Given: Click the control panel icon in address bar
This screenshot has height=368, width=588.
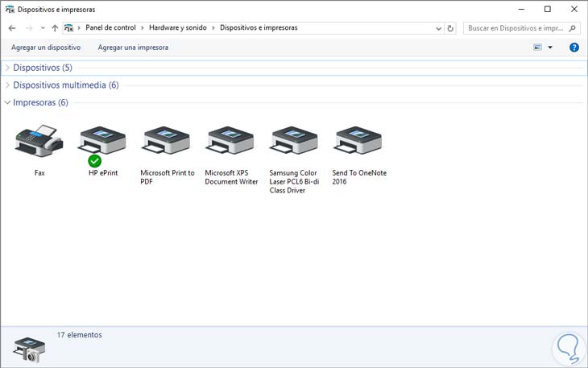Looking at the screenshot, I should pos(68,27).
